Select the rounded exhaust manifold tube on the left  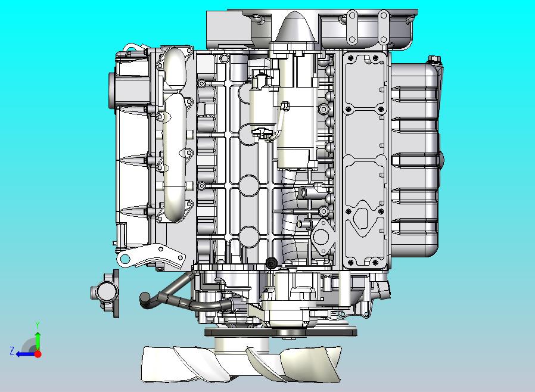[174, 135]
